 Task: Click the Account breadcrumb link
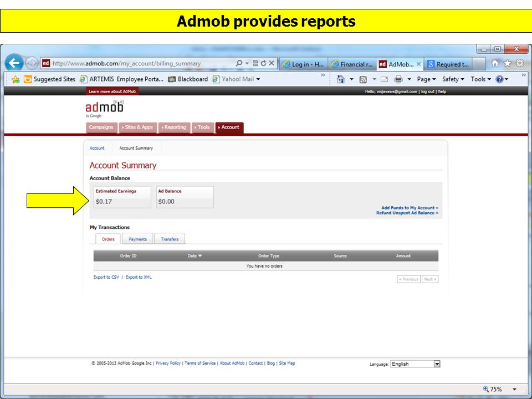(97, 149)
